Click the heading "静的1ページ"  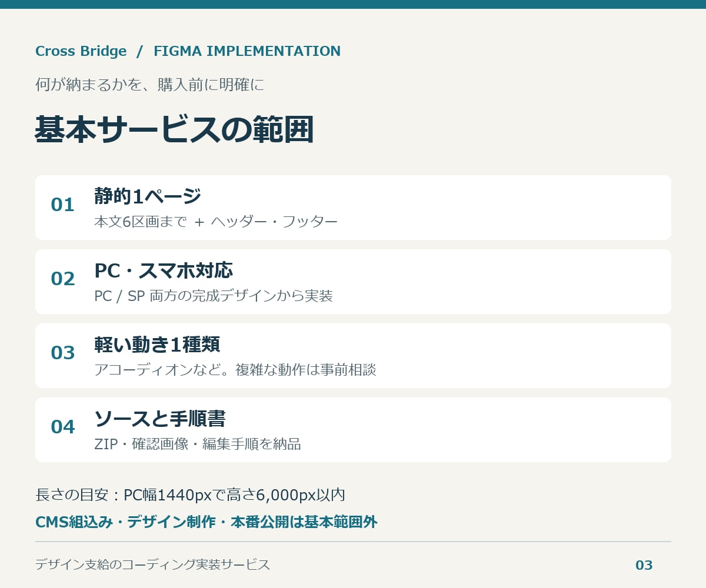point(148,196)
